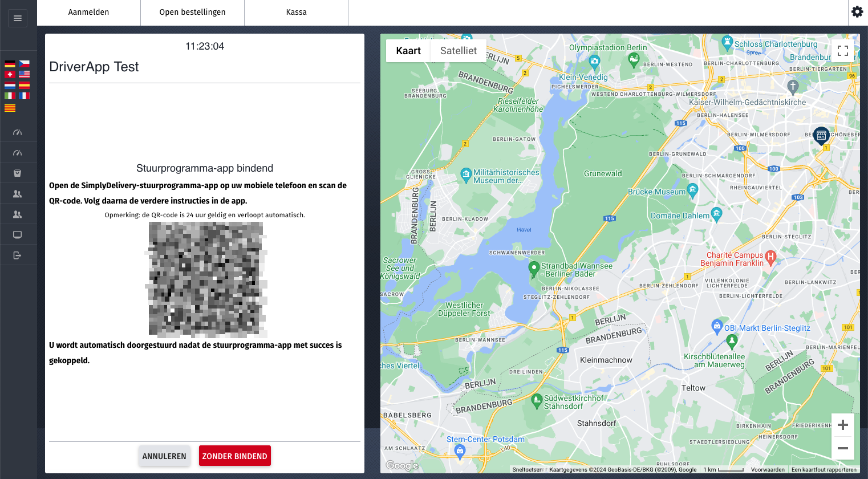Zoom out on the map

pyautogui.click(x=843, y=448)
